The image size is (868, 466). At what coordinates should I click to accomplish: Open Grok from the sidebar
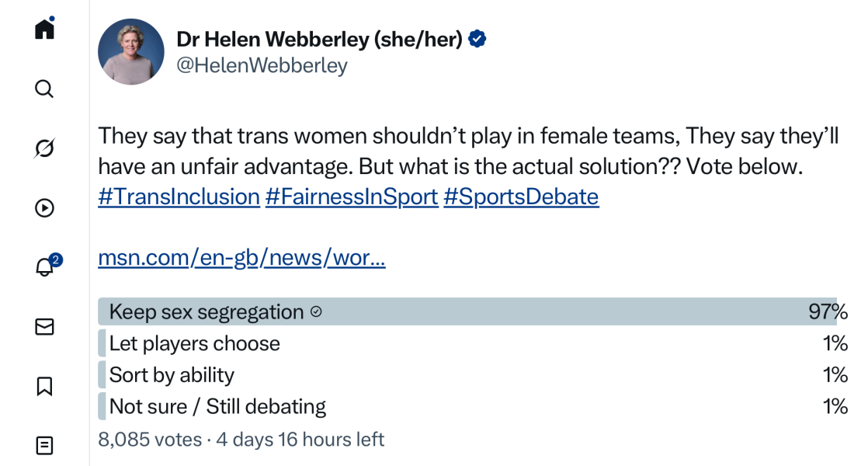(x=44, y=148)
